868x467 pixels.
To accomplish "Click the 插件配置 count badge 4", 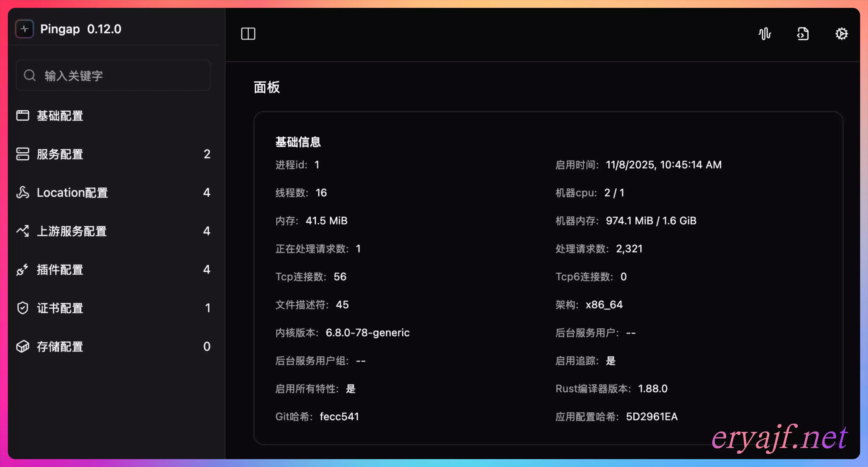I will (x=207, y=269).
